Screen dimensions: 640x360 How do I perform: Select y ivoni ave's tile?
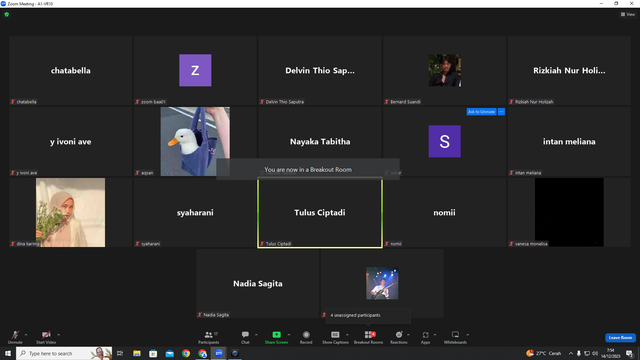[71, 142]
